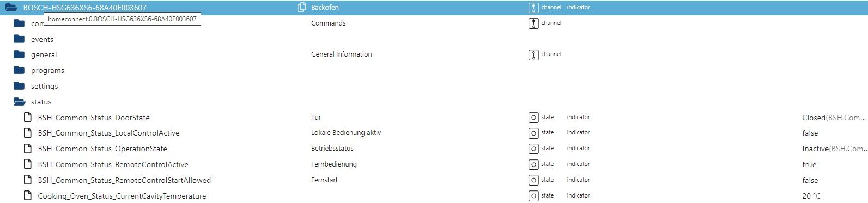Click the true value of Fernbedienung
The width and height of the screenshot is (868, 203).
point(809,165)
